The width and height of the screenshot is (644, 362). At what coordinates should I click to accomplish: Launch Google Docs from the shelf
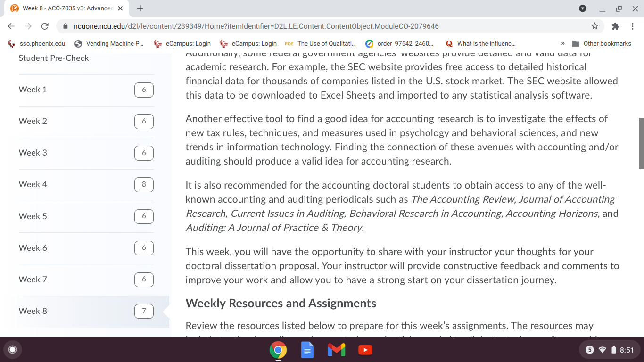(307, 350)
